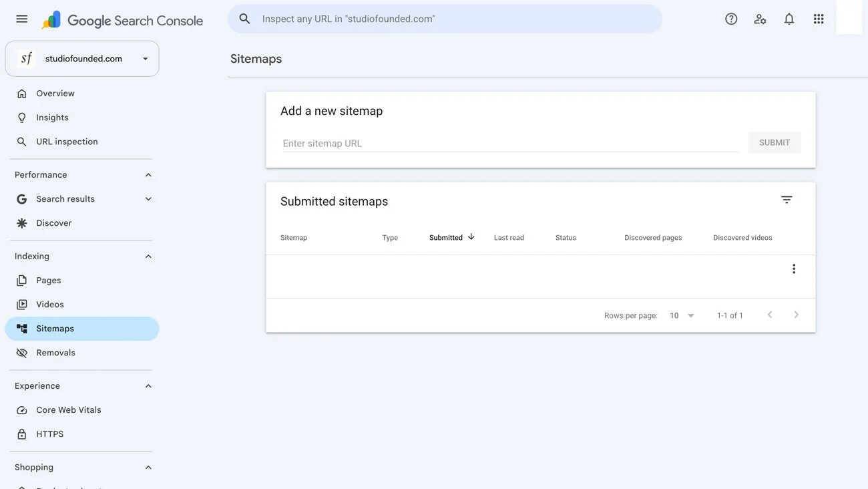Open the sitemap row three-dot menu

pyautogui.click(x=794, y=269)
